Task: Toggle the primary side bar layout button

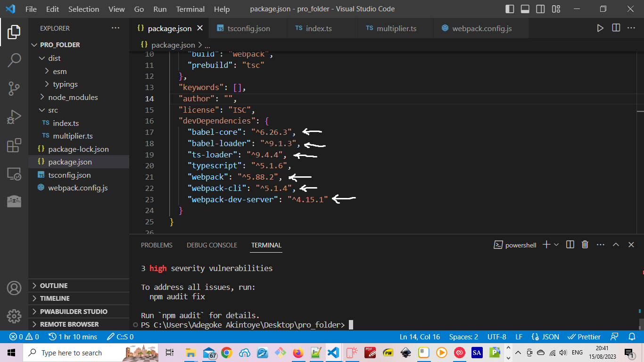Action: [x=510, y=9]
